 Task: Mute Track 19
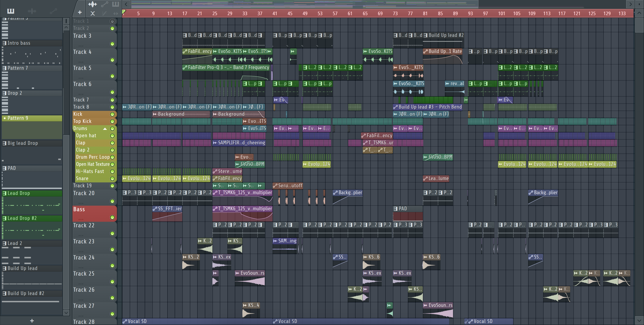coord(112,186)
